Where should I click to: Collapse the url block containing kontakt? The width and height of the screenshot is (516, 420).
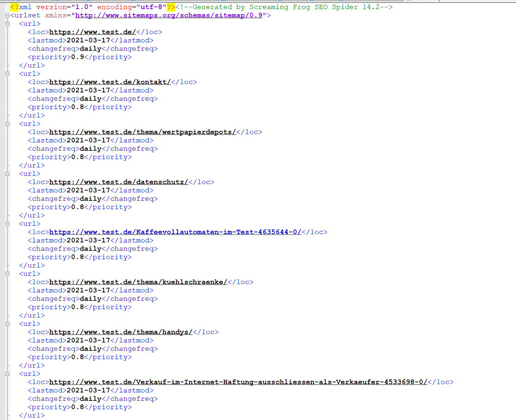tap(7, 74)
